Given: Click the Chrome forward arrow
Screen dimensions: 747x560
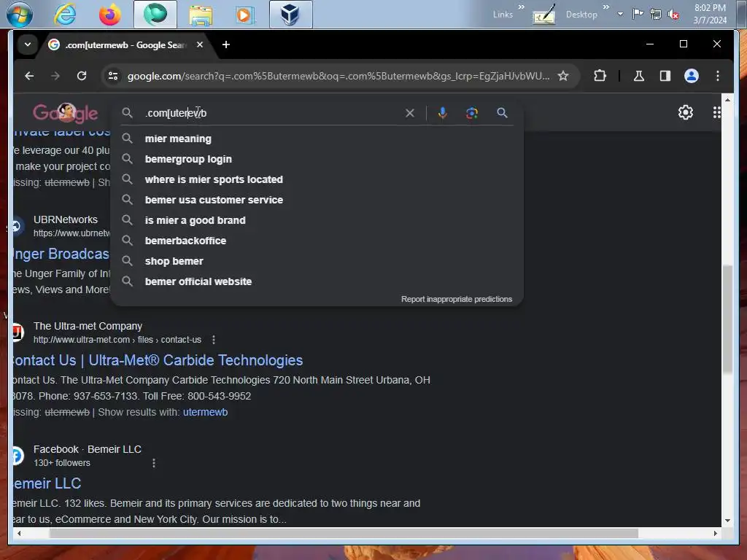Looking at the screenshot, I should 55,76.
